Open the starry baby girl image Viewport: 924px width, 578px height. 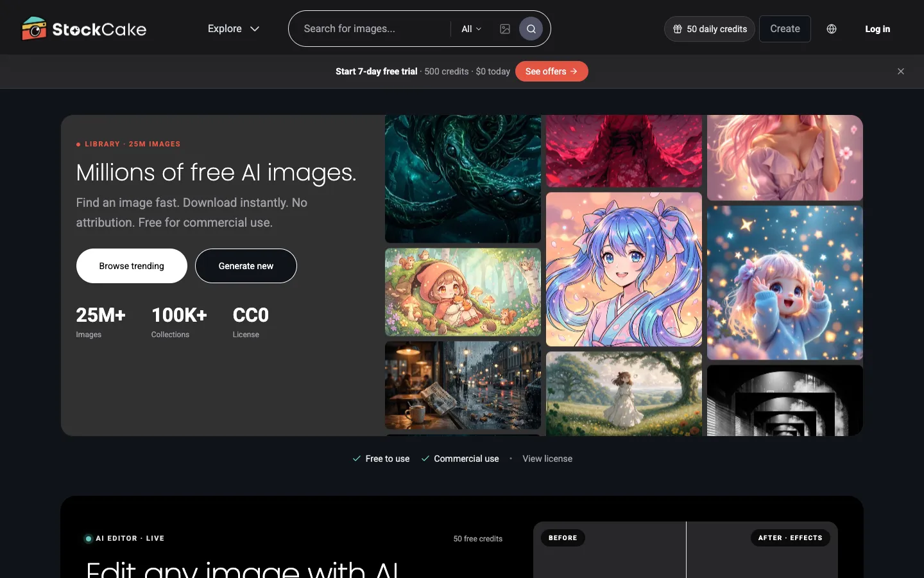(785, 283)
